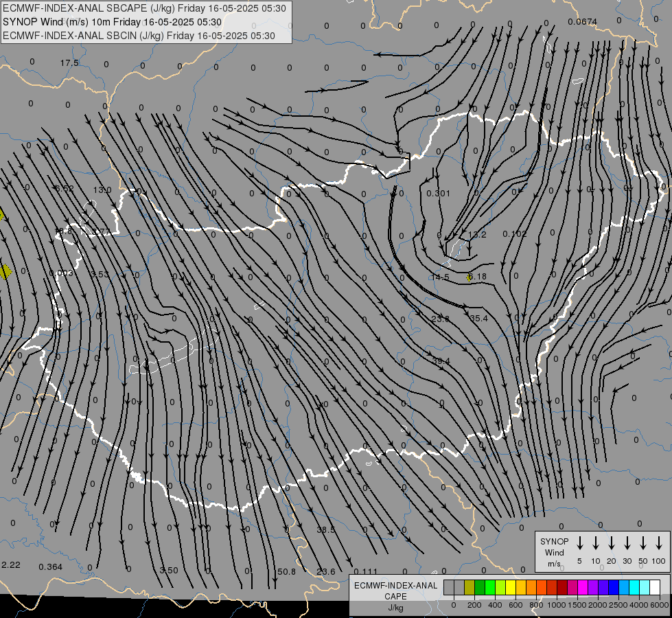Click the 2500 tick label on CAPE scale
The height and width of the screenshot is (618, 672).
click(x=618, y=605)
